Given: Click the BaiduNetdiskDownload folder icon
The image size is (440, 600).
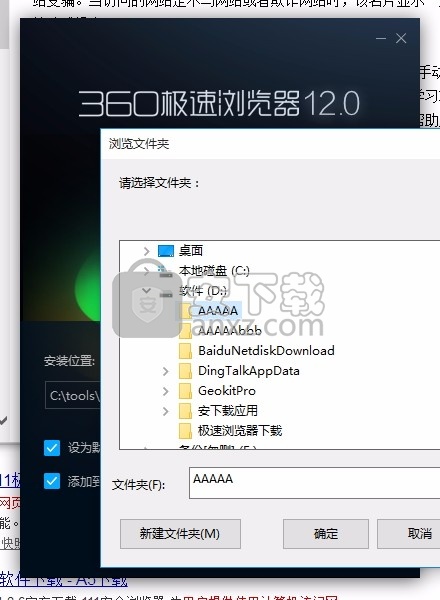Looking at the screenshot, I should point(186,351).
